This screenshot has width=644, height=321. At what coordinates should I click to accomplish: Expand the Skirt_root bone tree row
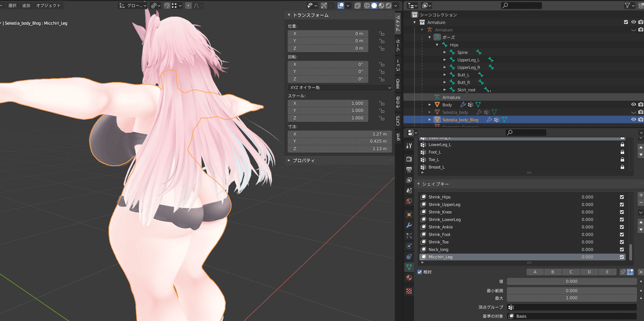pyautogui.click(x=445, y=90)
